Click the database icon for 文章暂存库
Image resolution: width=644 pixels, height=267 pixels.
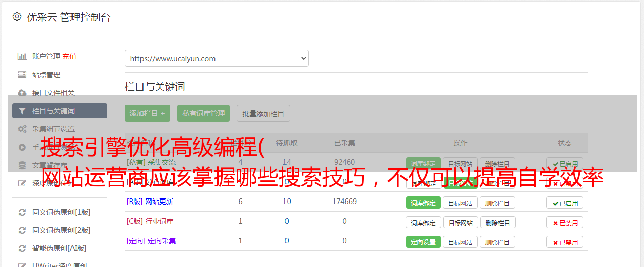(x=22, y=165)
